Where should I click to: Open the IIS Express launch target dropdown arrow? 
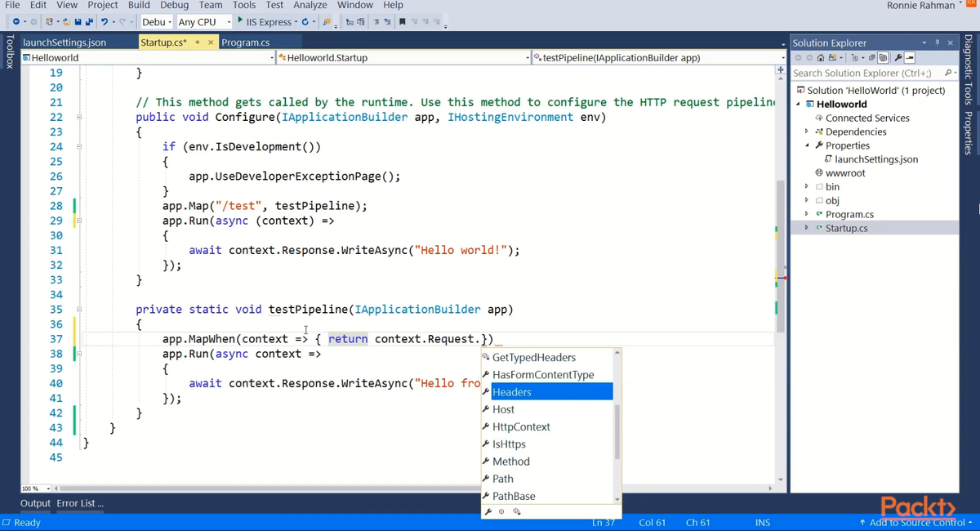(295, 21)
